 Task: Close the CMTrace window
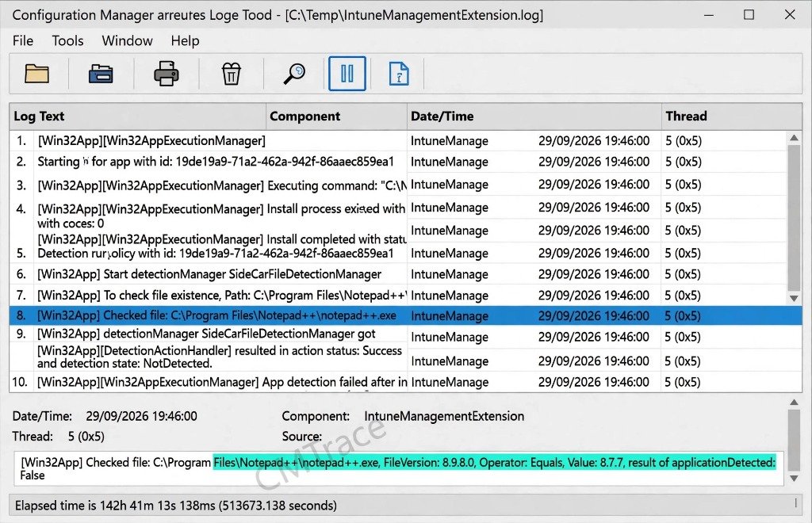coord(790,15)
